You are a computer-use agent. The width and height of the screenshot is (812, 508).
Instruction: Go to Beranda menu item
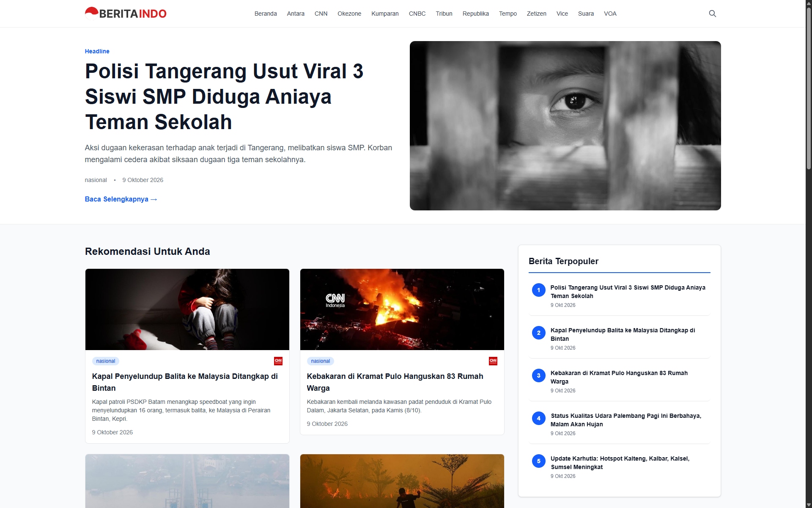pyautogui.click(x=266, y=14)
